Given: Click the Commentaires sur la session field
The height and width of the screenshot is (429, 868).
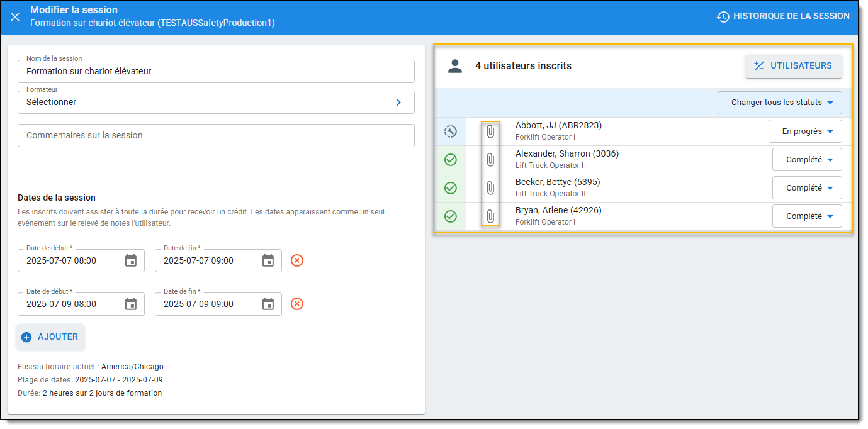Looking at the screenshot, I should (x=216, y=135).
